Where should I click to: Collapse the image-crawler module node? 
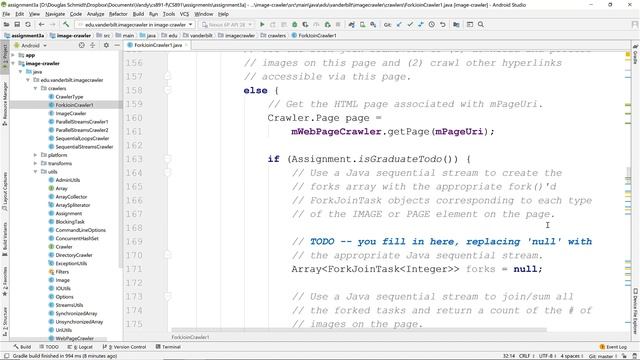tap(13, 63)
